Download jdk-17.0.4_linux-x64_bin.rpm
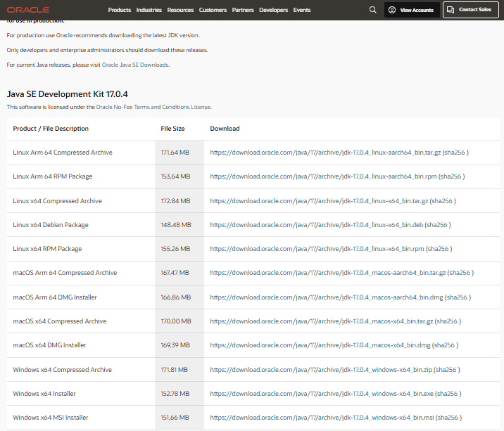The width and height of the screenshot is (504, 431). coord(317,249)
